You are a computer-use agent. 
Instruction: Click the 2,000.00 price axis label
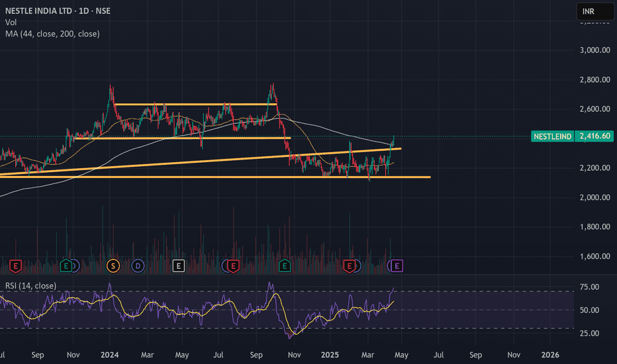click(x=595, y=197)
